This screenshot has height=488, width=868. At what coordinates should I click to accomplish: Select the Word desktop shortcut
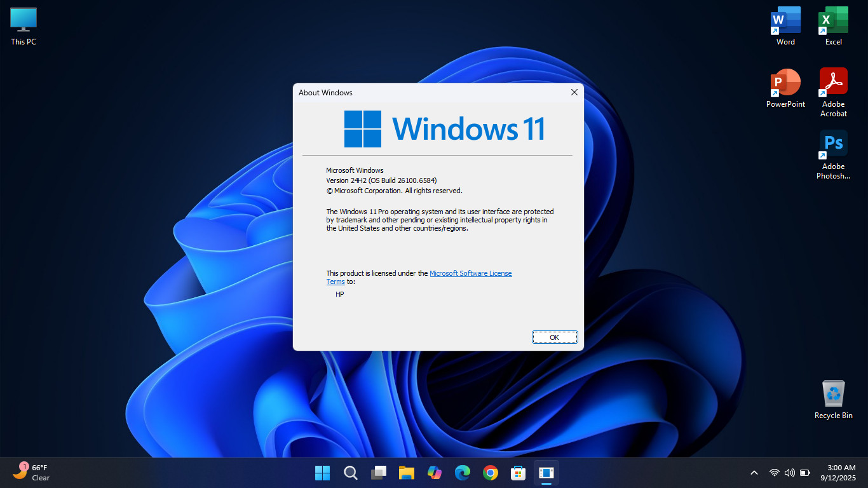coord(785,27)
